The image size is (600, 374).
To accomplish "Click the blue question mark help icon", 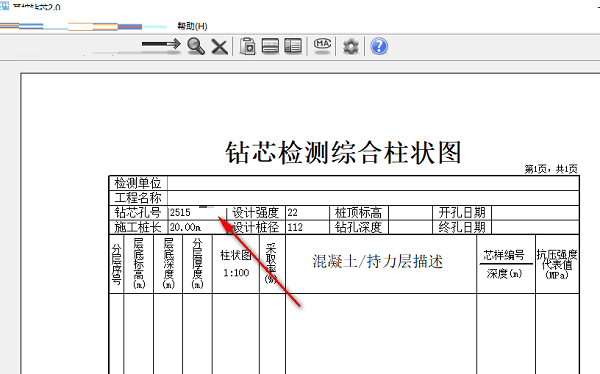I will click(x=379, y=46).
